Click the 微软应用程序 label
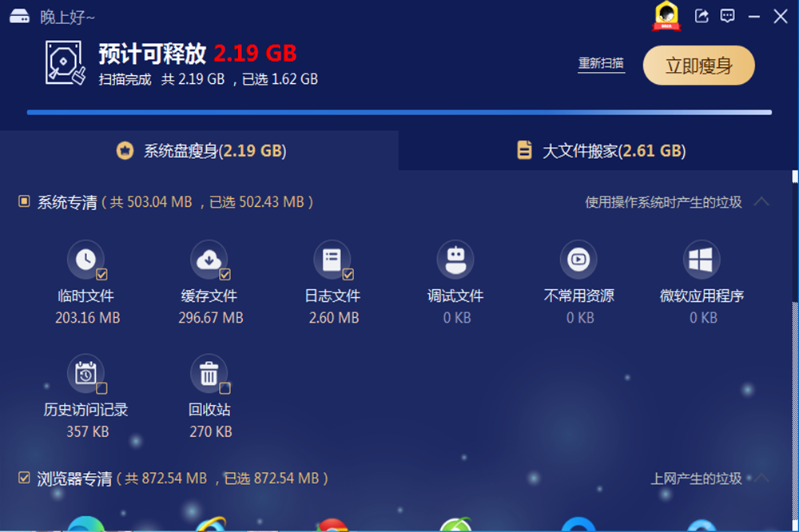Screen dimensions: 799x532 (x=702, y=296)
